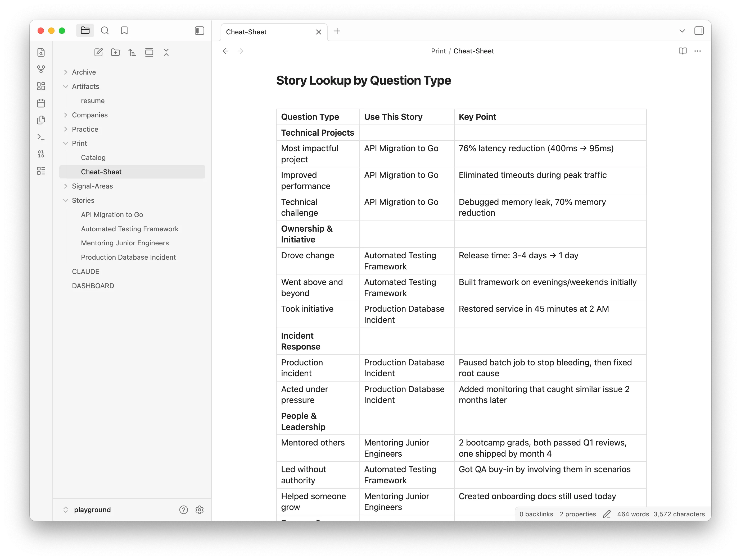Collapse all folders in the file explorer
Viewport: 741px width, 560px height.
coord(166,52)
